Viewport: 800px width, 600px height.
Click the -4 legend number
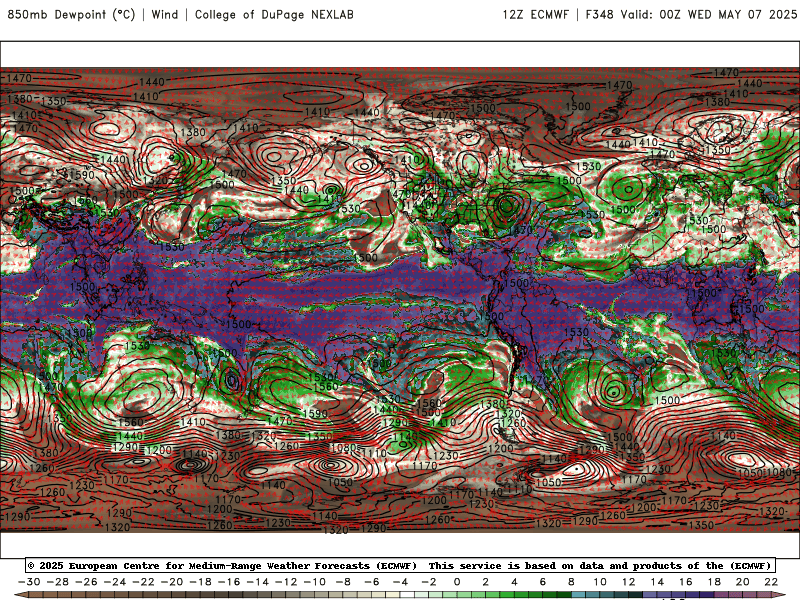tap(401, 582)
